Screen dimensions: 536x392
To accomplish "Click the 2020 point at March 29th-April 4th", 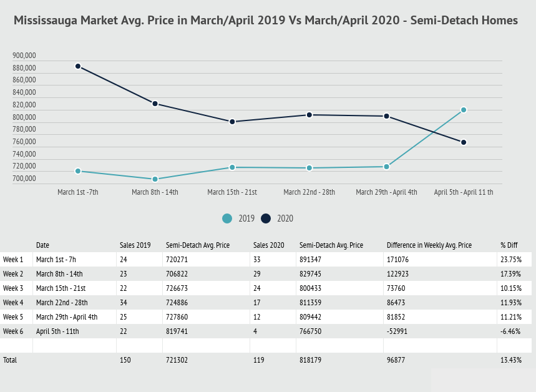I will (387, 116).
